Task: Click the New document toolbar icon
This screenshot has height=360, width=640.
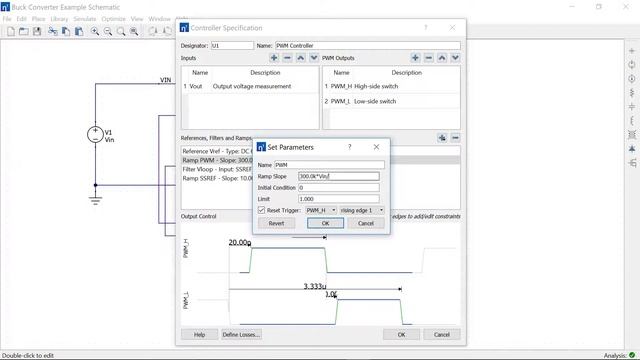Action: point(11,31)
